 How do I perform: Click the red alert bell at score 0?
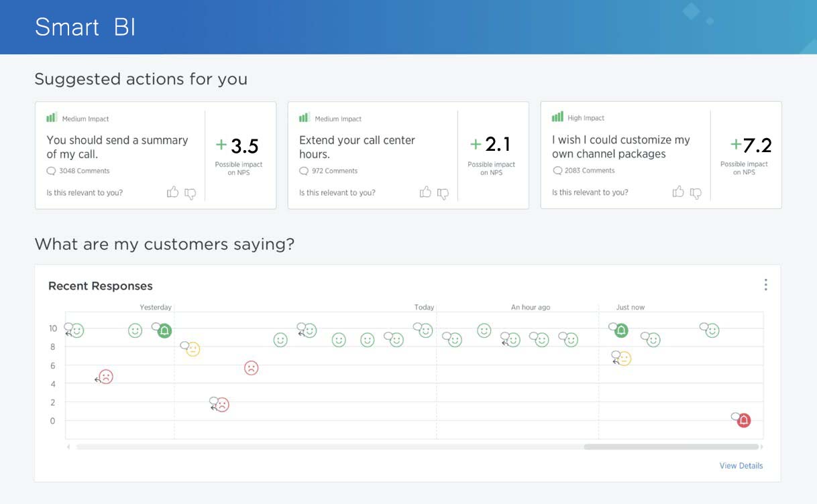tap(743, 420)
